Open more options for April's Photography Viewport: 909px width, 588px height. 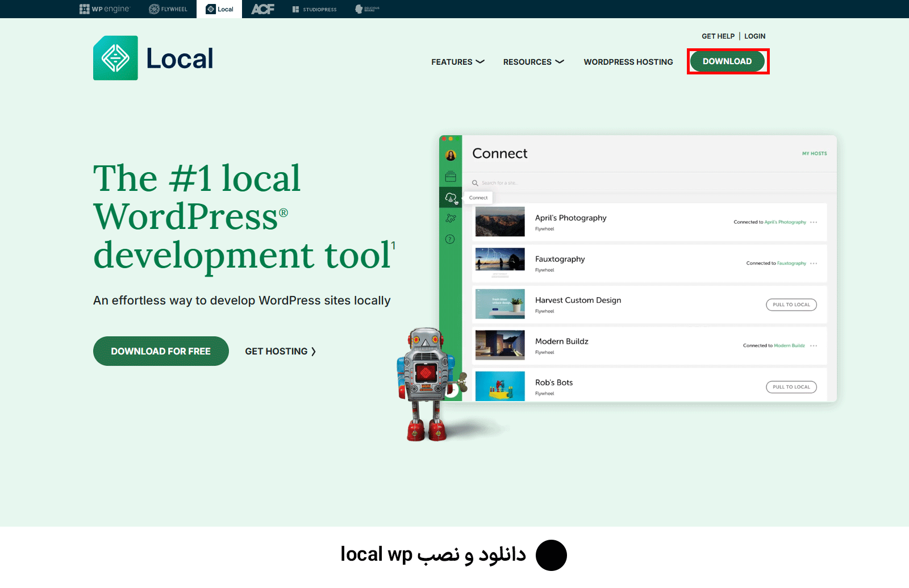[814, 222]
